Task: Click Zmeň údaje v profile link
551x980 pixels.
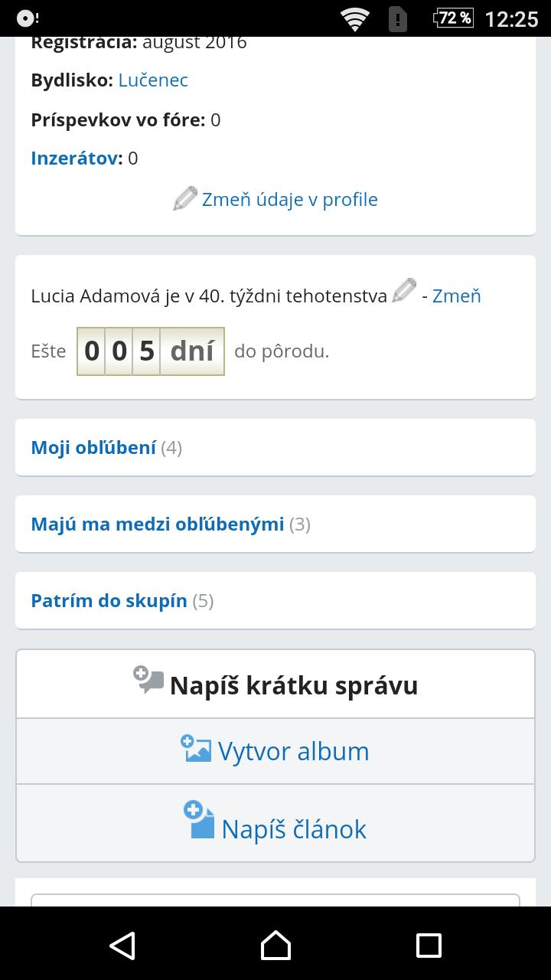Action: [289, 200]
